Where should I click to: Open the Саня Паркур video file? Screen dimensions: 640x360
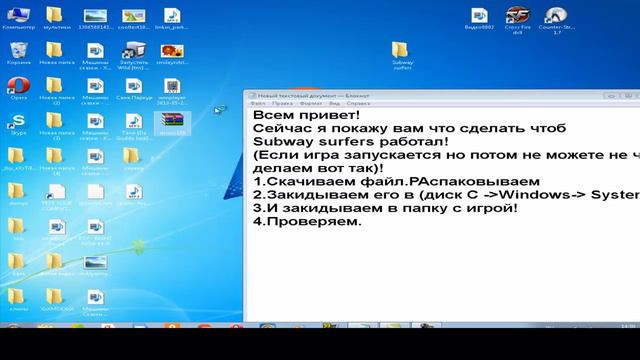134,89
